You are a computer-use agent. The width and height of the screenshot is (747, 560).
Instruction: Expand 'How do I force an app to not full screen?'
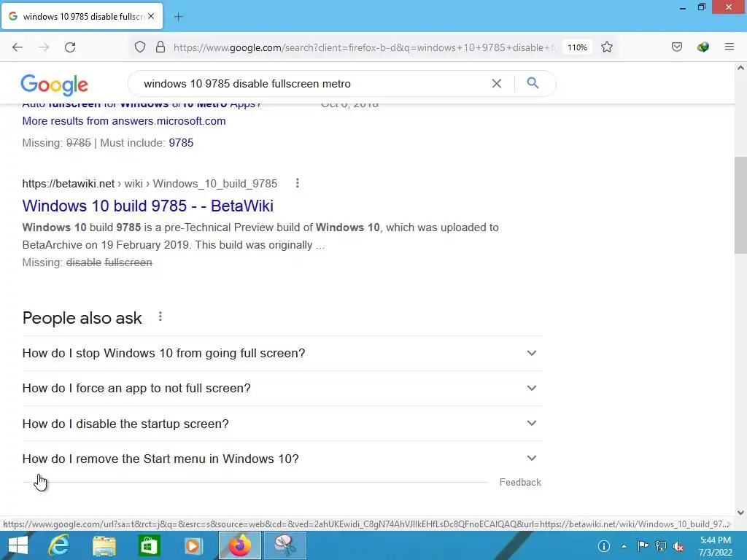[x=282, y=389]
